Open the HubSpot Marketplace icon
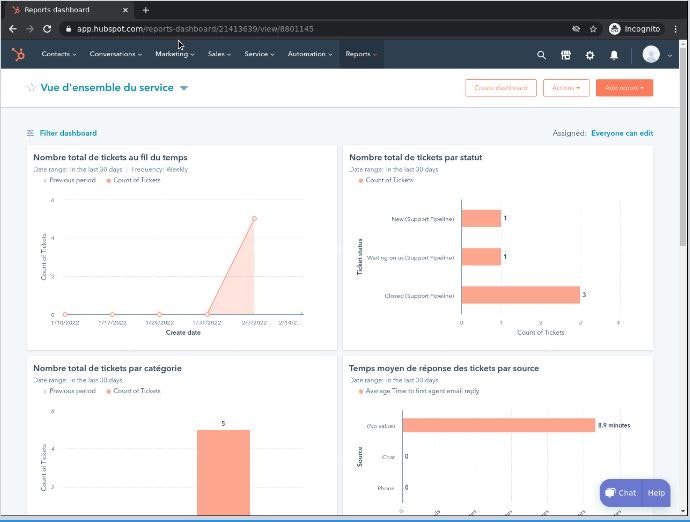 [x=565, y=55]
